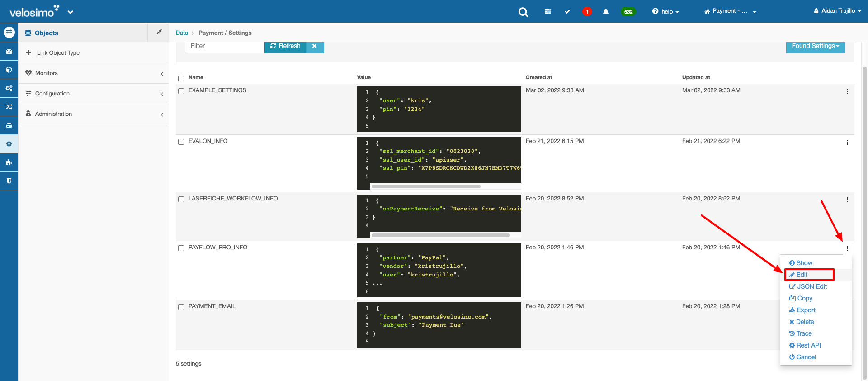Expand the Configuration section
The height and width of the screenshot is (381, 868).
coord(94,94)
